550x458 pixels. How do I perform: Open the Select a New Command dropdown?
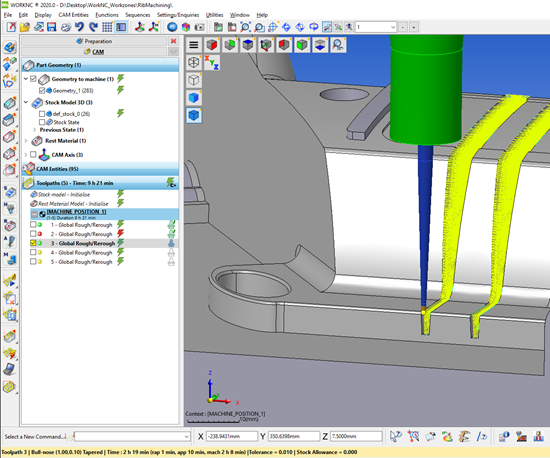click(x=186, y=437)
